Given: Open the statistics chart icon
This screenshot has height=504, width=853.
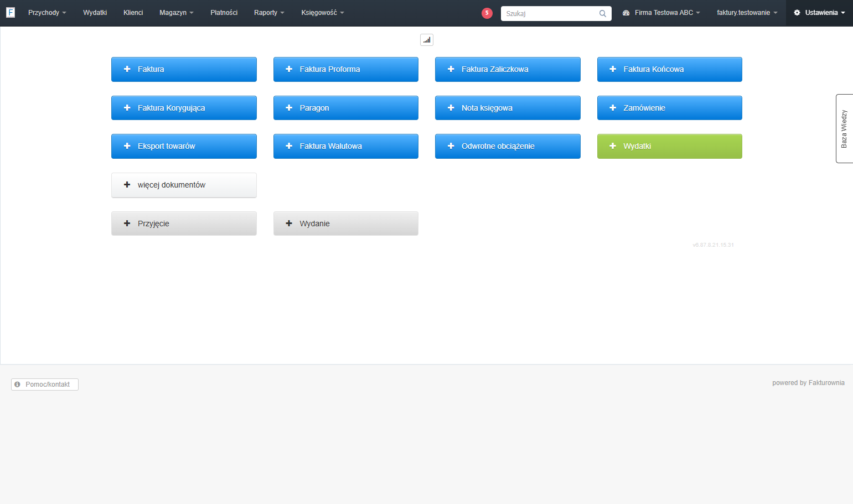Looking at the screenshot, I should tap(427, 40).
